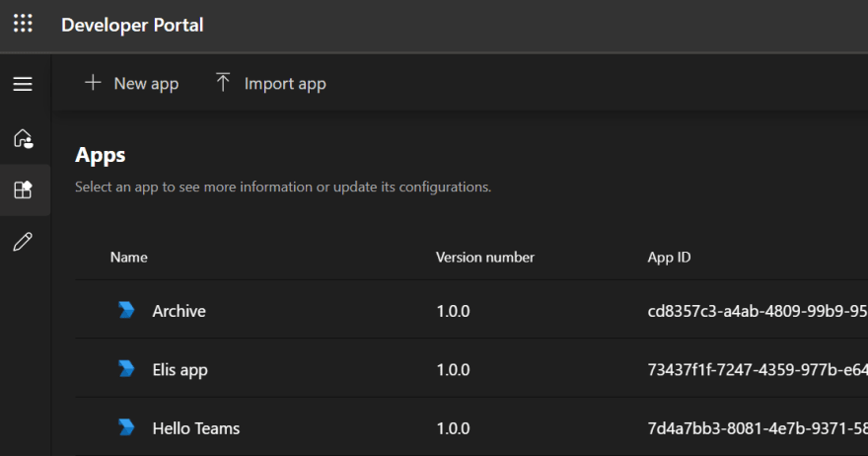Click the plus icon for New app
This screenshot has width=868, height=456.
pyautogui.click(x=93, y=83)
